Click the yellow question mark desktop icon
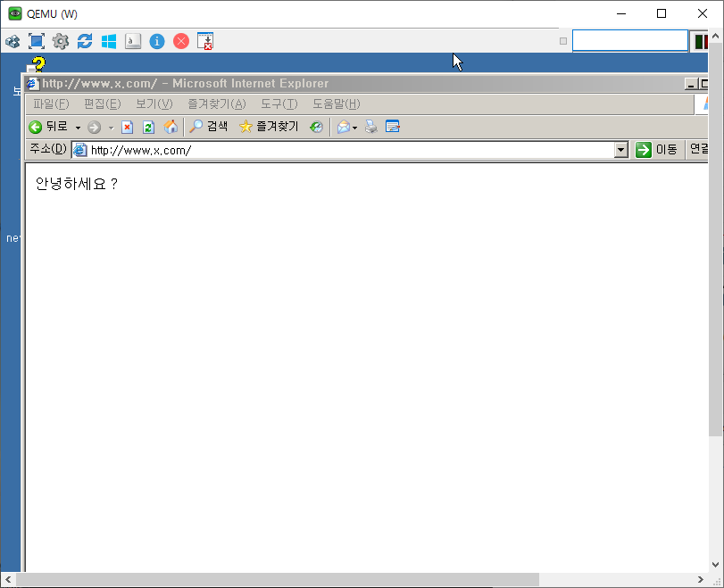The width and height of the screenshot is (724, 588). pyautogui.click(x=37, y=63)
